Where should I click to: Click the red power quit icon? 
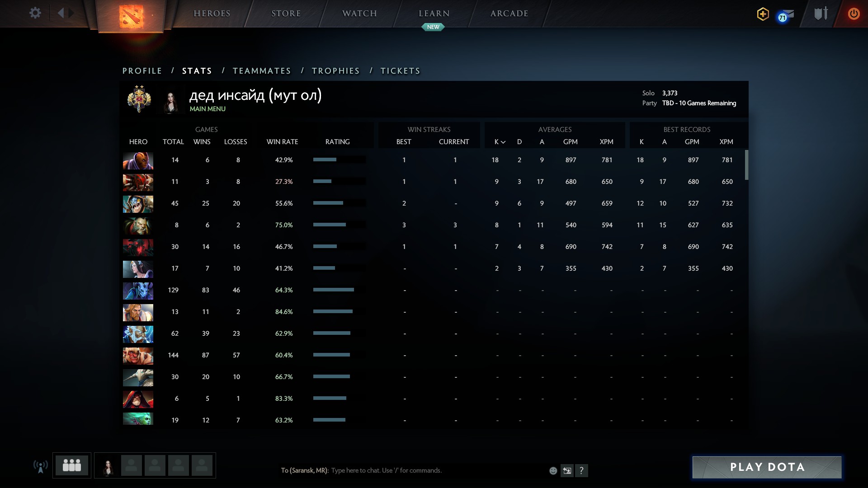(854, 14)
